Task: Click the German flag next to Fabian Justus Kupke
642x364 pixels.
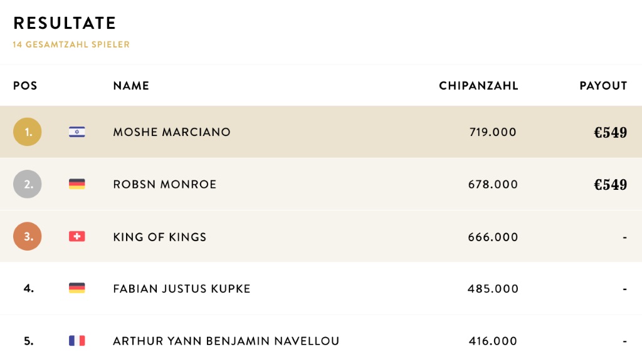Action: [x=77, y=288]
